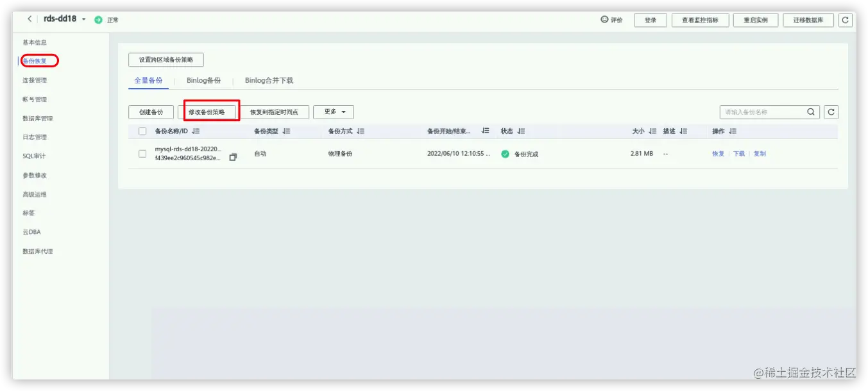Screen dimensions: 868x391
Task: Copy backup ID with the copy icon
Action: tap(233, 157)
